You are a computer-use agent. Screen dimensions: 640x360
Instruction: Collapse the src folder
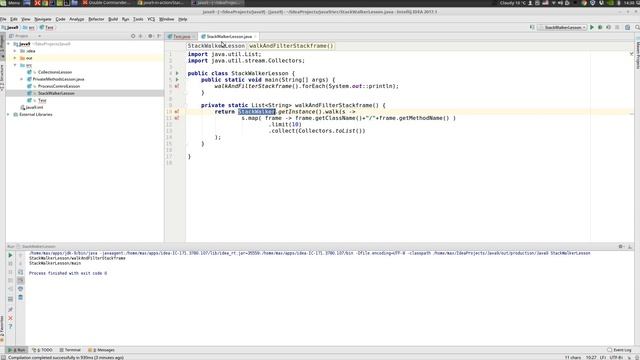pos(15,65)
